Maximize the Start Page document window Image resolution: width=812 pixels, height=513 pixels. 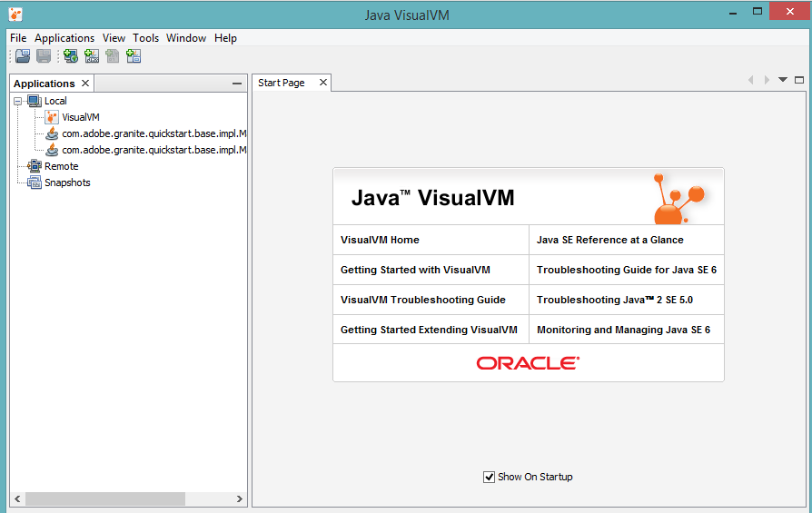click(799, 80)
